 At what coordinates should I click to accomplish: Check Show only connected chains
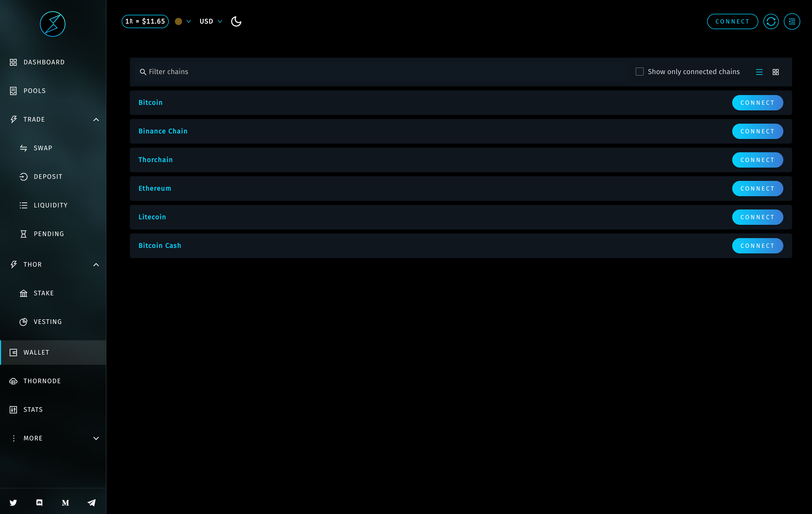click(x=639, y=72)
